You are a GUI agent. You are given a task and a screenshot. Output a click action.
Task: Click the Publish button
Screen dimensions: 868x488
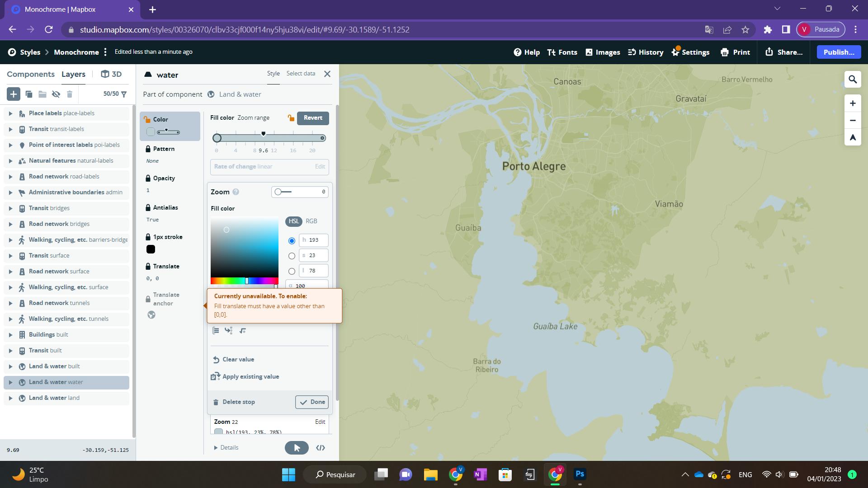pos(839,52)
